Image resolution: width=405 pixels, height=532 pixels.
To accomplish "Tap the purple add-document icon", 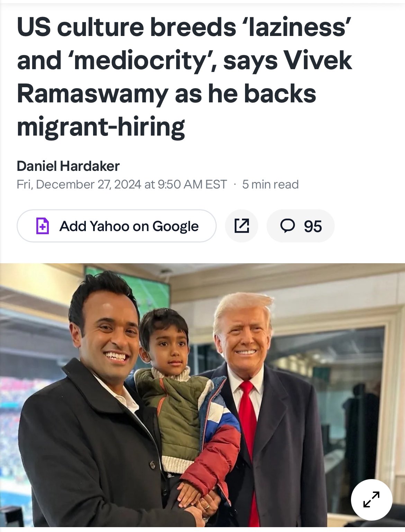I will click(43, 226).
